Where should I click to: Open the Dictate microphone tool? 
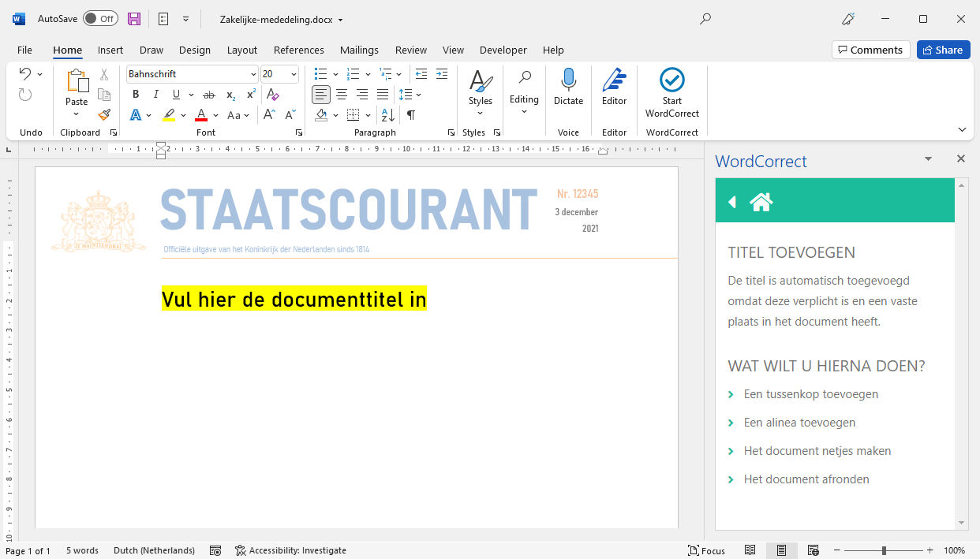click(x=568, y=87)
